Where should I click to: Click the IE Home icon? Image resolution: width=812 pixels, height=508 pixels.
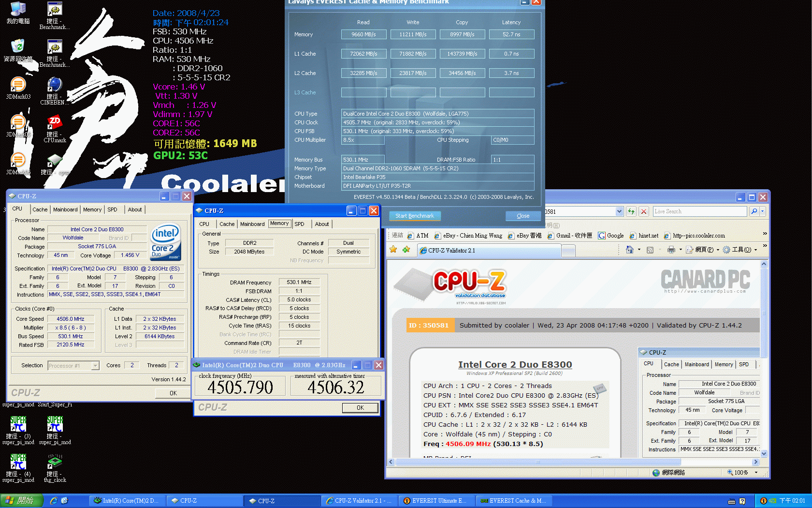pyautogui.click(x=629, y=250)
